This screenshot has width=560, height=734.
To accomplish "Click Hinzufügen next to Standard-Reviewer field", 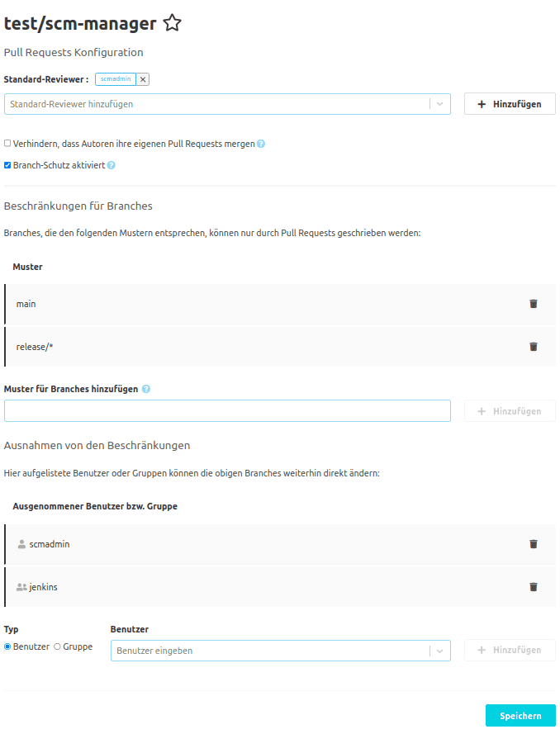I will pyautogui.click(x=510, y=103).
